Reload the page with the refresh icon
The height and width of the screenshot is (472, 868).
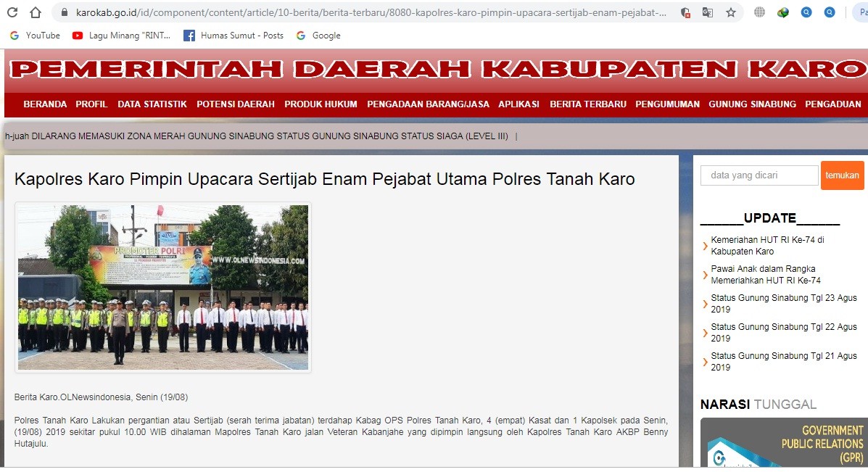[x=12, y=12]
